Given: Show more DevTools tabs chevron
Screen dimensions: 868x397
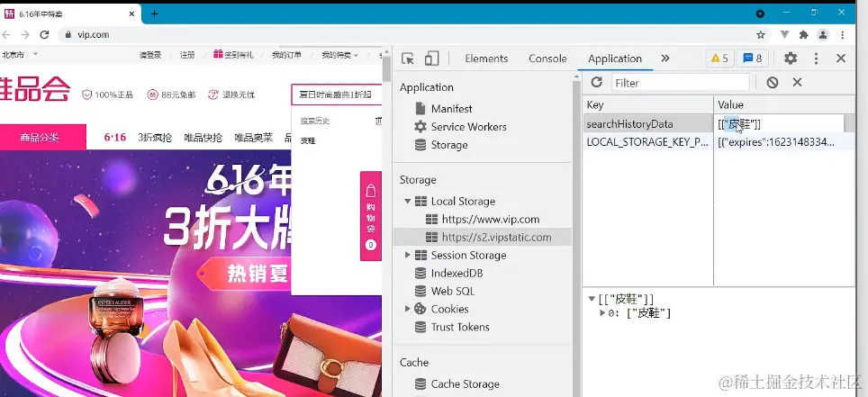Looking at the screenshot, I should 665,59.
